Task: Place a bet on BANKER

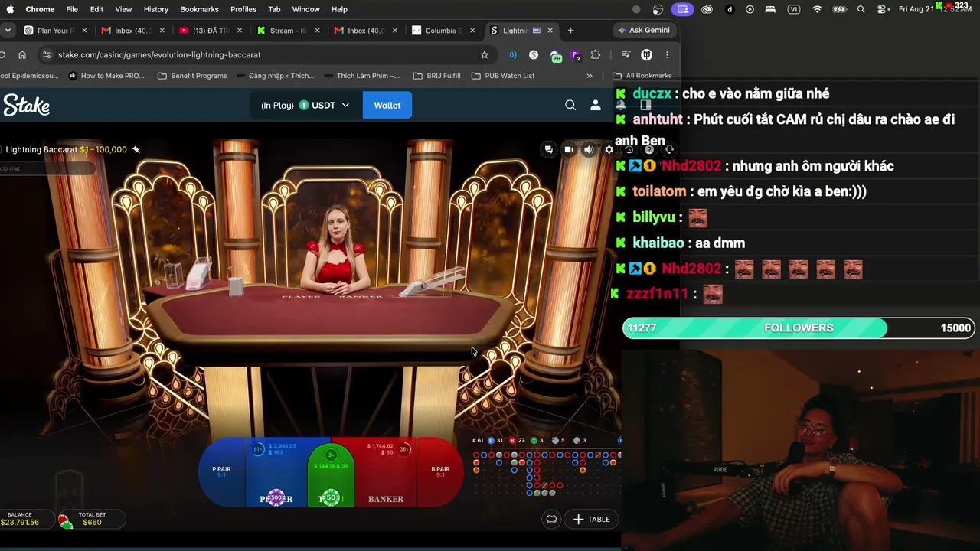Action: point(386,472)
